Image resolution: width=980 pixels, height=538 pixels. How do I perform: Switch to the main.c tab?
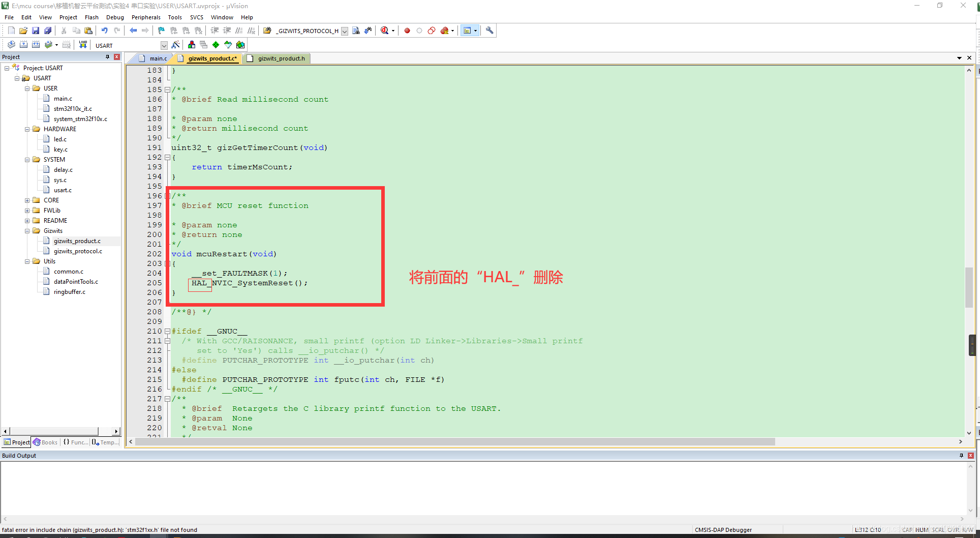tap(154, 58)
